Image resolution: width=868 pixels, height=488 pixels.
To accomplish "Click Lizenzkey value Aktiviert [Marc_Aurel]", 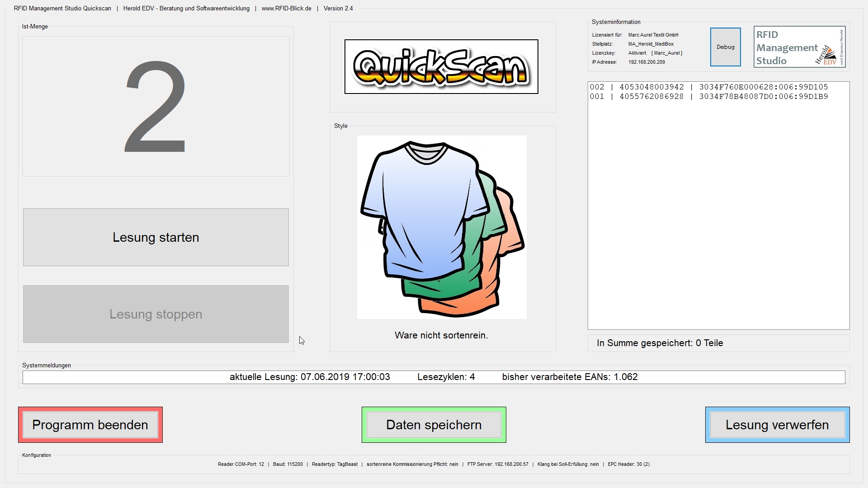I will click(x=655, y=53).
